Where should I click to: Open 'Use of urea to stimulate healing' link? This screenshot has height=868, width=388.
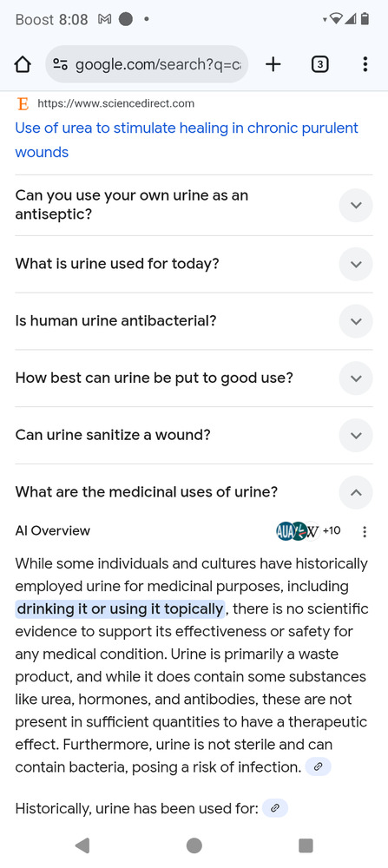tap(187, 140)
